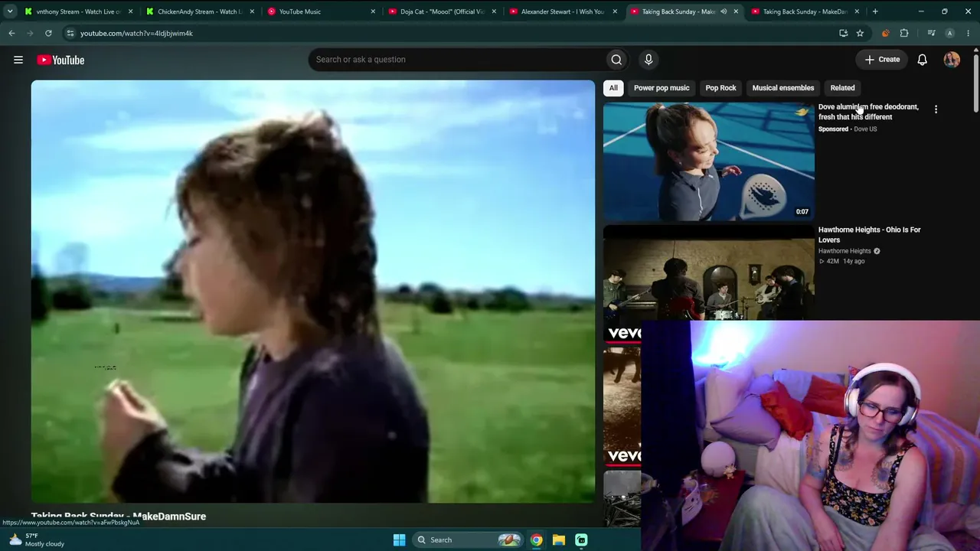Click the browser address bar URL
This screenshot has width=980, height=551.
pyautogui.click(x=136, y=34)
